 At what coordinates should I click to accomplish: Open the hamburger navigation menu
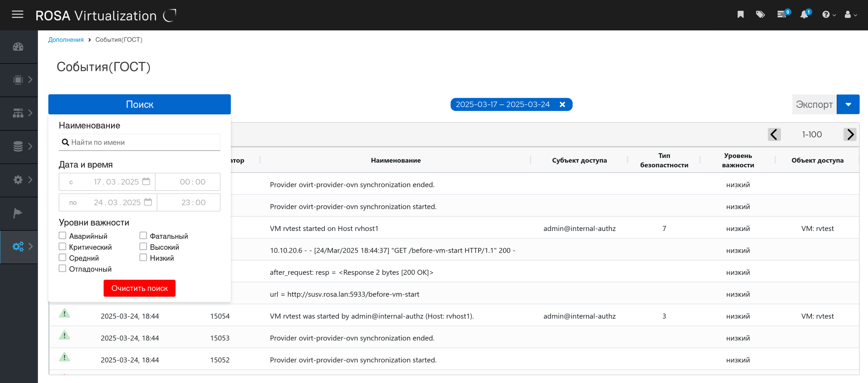[x=17, y=15]
